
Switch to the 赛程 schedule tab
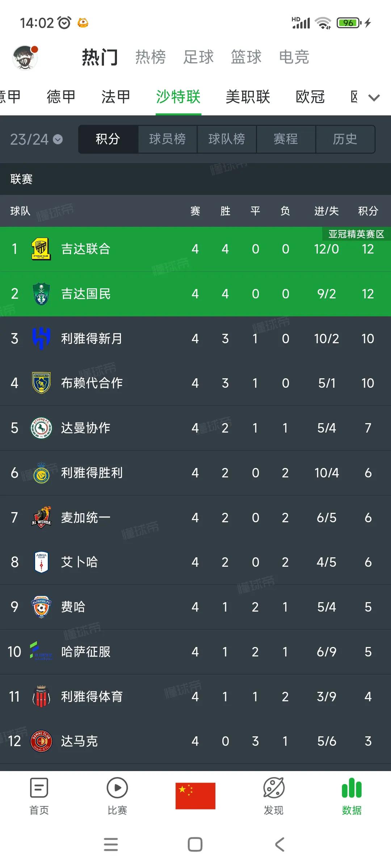286,139
